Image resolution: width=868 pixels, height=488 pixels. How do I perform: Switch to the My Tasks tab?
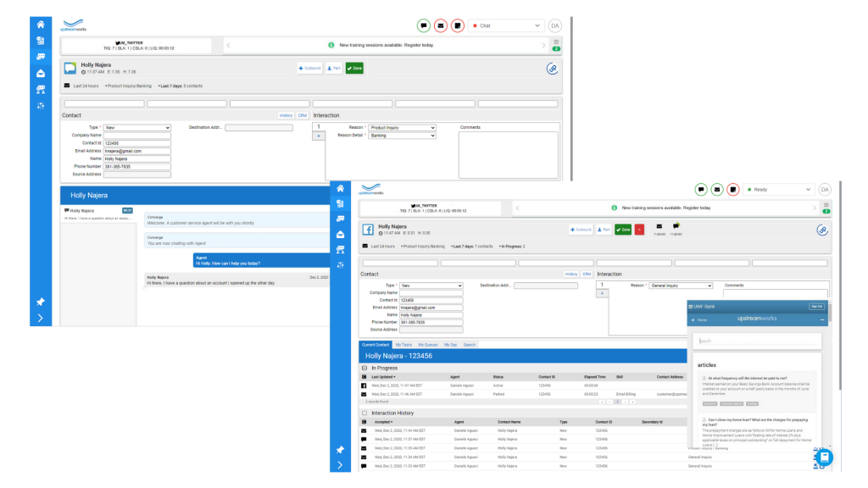click(x=404, y=345)
